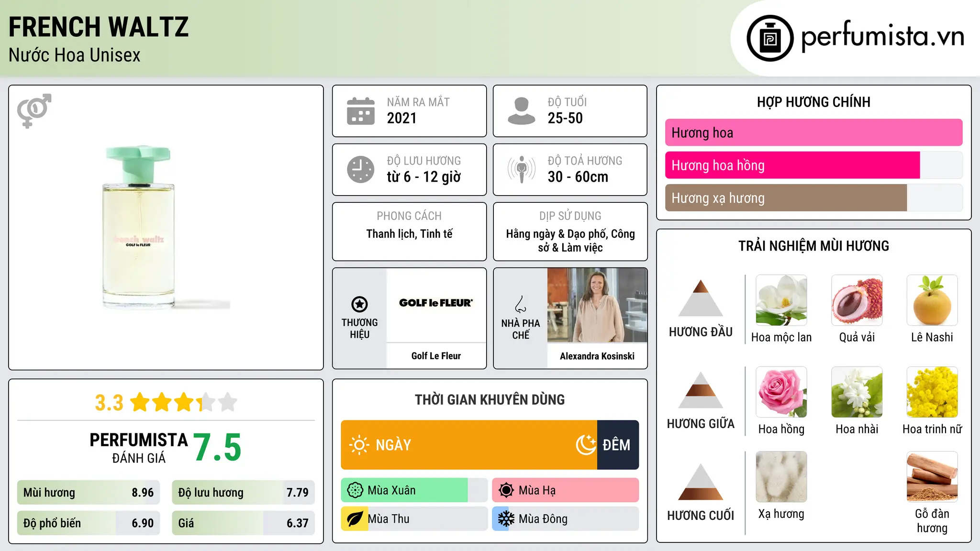Viewport: 980px width, 551px height.
Task: Click the sun icon next to Ngày
Action: [x=359, y=445]
